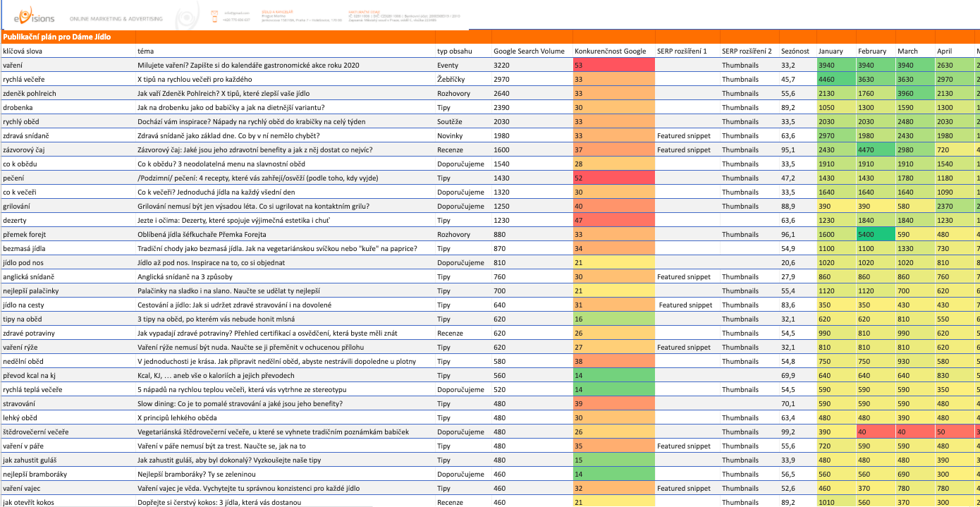Select the topic starting 'Milujete vaření?'
This screenshot has width=980, height=507.
pos(285,65)
